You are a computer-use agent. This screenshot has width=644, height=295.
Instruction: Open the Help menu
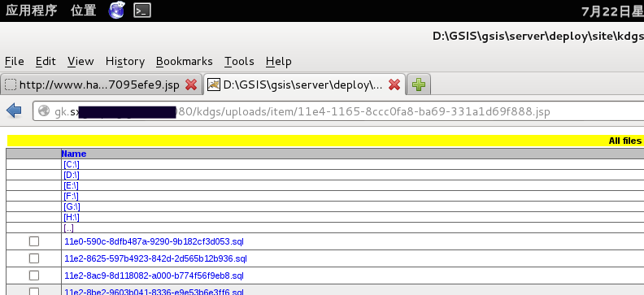click(278, 61)
